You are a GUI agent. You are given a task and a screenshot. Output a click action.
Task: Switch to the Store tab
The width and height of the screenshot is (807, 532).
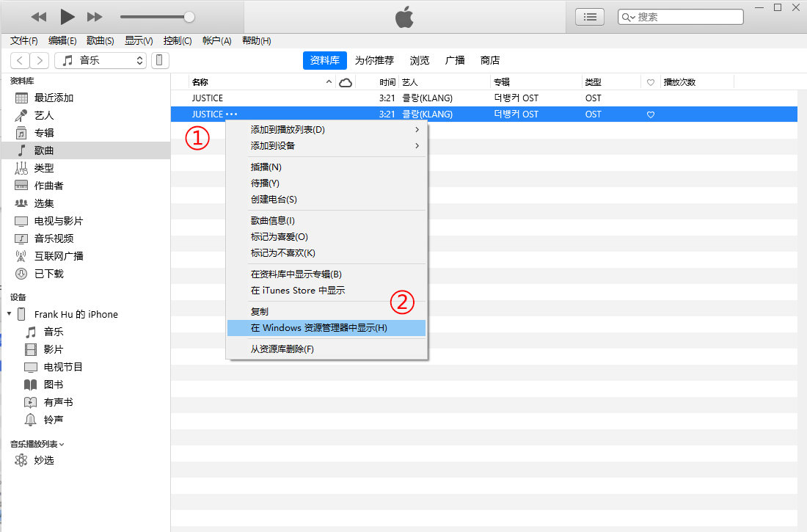point(490,60)
